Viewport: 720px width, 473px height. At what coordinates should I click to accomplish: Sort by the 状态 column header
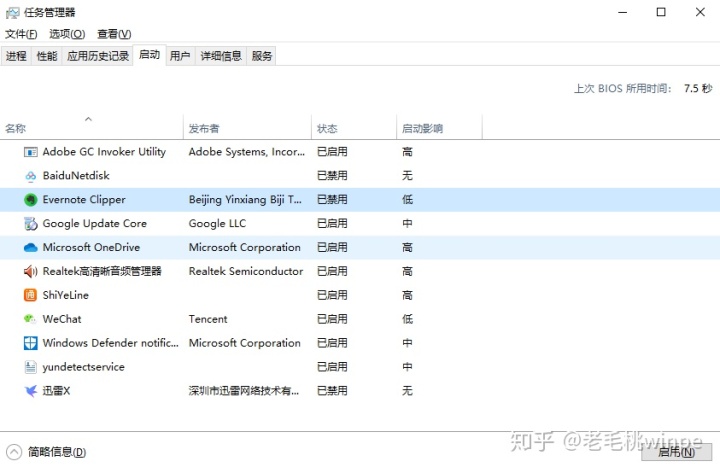[x=354, y=126]
